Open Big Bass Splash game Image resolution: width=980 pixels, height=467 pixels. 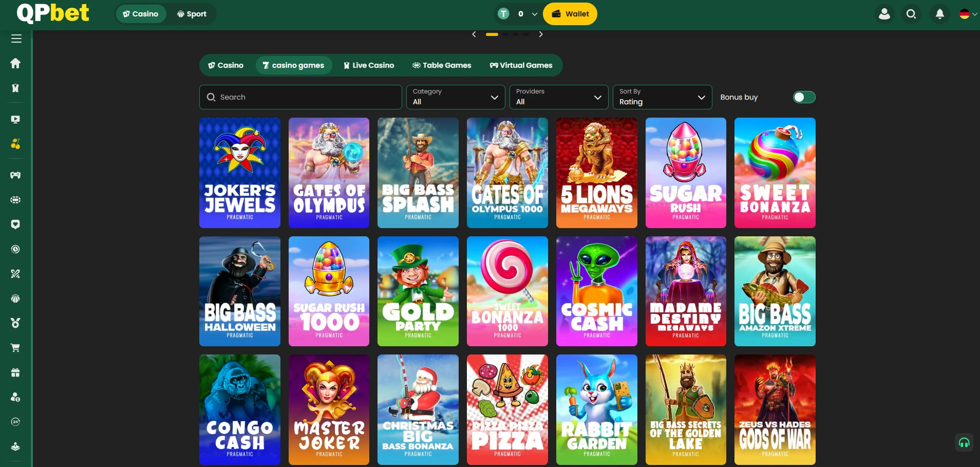click(418, 173)
